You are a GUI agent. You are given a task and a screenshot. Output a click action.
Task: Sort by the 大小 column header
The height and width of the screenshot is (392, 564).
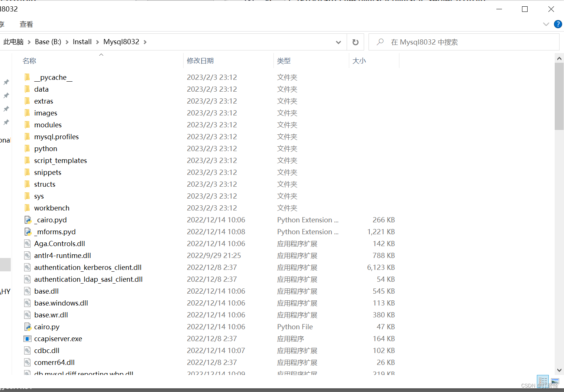[374, 61]
